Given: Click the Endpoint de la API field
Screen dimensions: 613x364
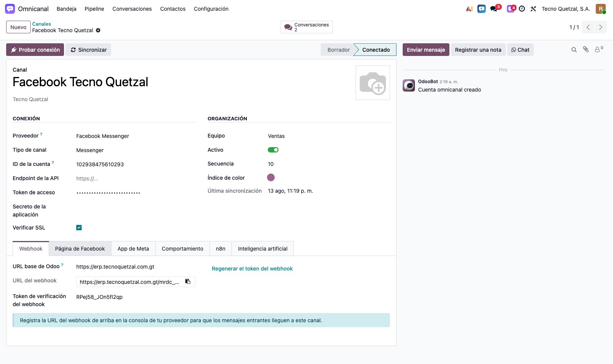Looking at the screenshot, I should pos(136,179).
